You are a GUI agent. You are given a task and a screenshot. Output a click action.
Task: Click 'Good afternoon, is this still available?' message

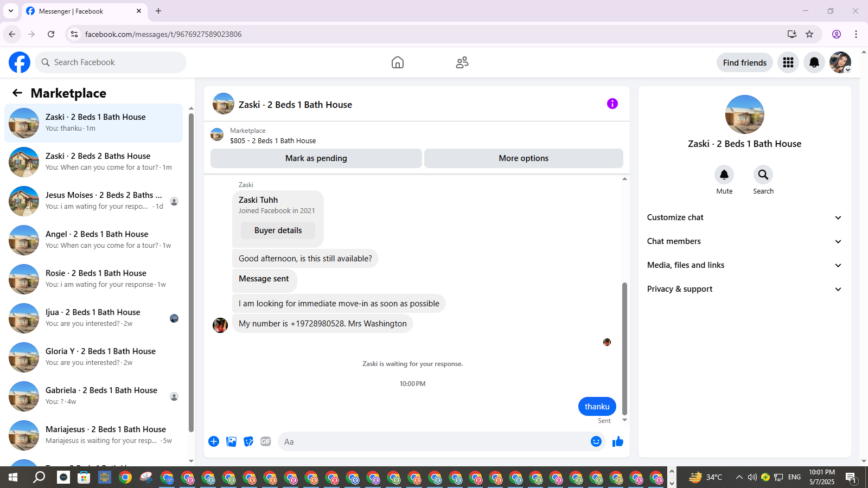point(305,259)
